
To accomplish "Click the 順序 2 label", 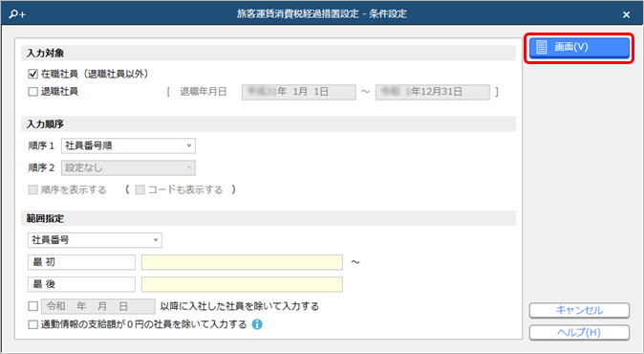I will (41, 167).
